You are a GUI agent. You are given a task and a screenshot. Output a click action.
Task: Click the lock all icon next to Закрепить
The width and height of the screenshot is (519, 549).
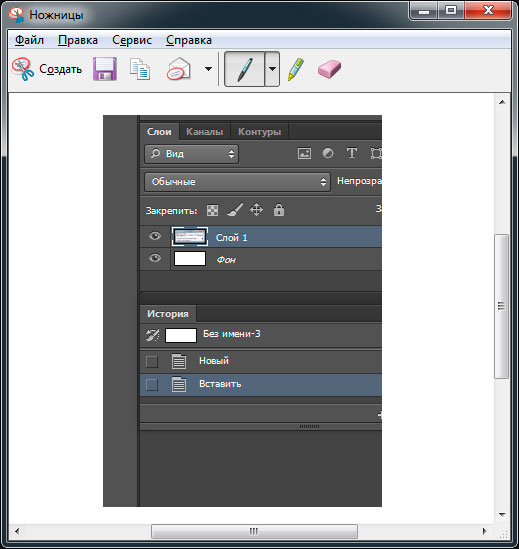(x=279, y=210)
